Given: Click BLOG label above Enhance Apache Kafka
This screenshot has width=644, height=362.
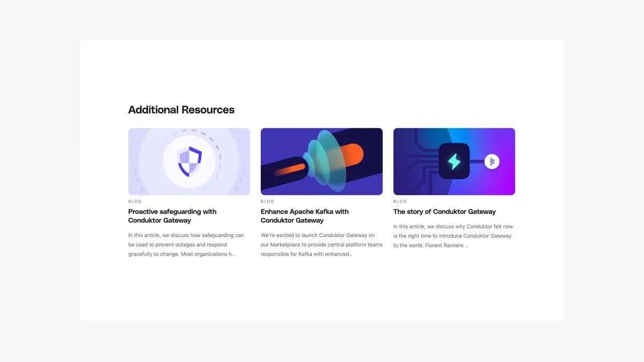Looking at the screenshot, I should point(268,202).
